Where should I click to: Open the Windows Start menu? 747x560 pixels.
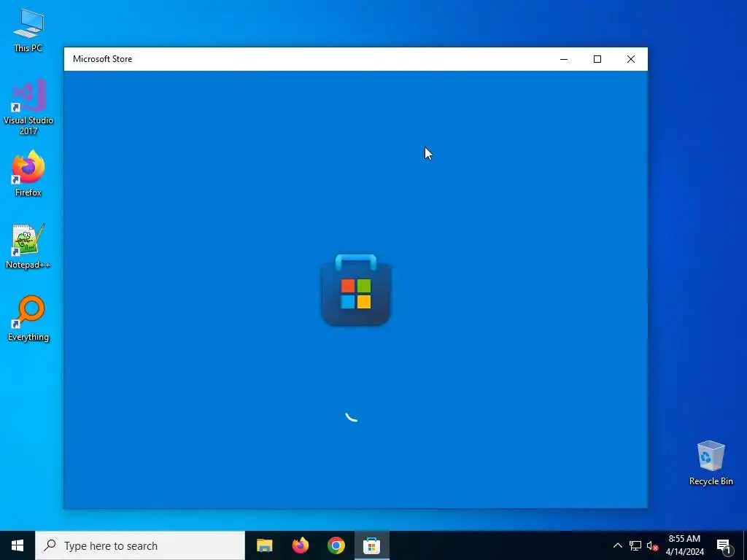(18, 545)
